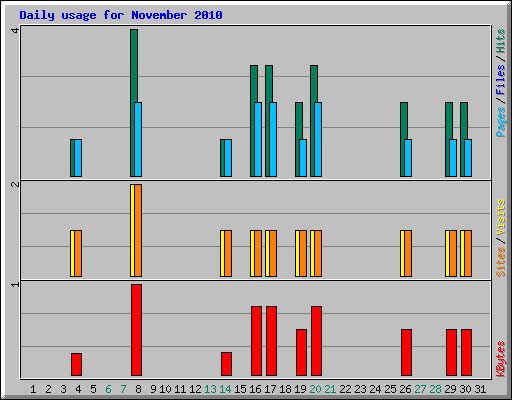Click day label 29 on the axis

click(x=450, y=389)
